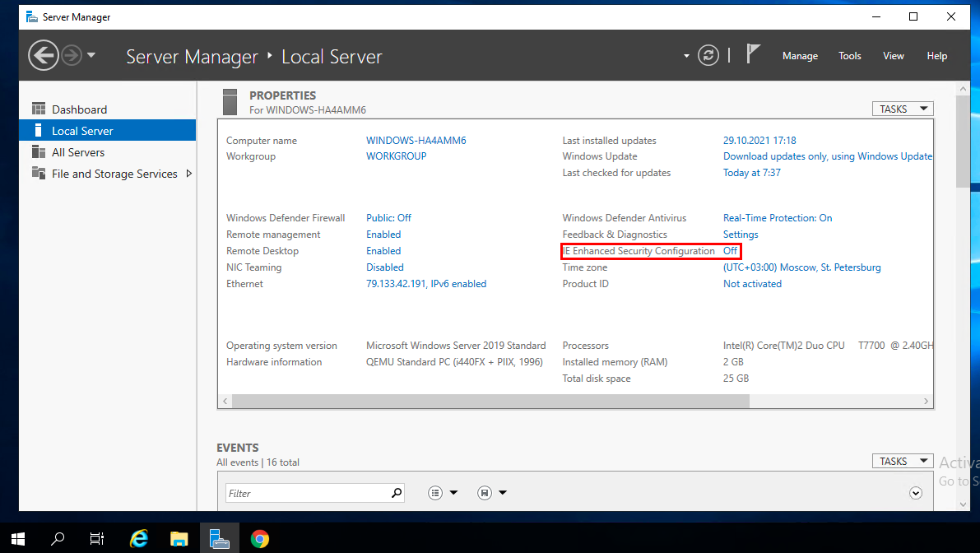Minimize the Server Manager window
Viewport: 980px width, 553px height.
[876, 17]
